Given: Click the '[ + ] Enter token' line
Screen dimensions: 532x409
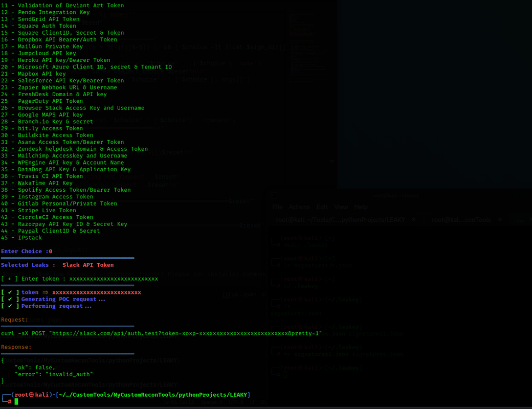Looking at the screenshot, I should click(x=79, y=279).
